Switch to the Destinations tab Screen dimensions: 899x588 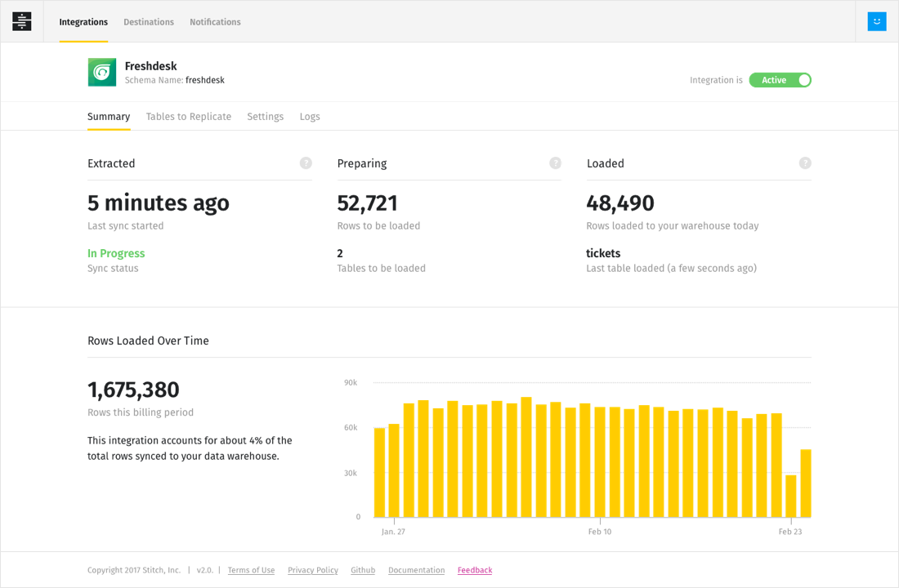pos(149,22)
